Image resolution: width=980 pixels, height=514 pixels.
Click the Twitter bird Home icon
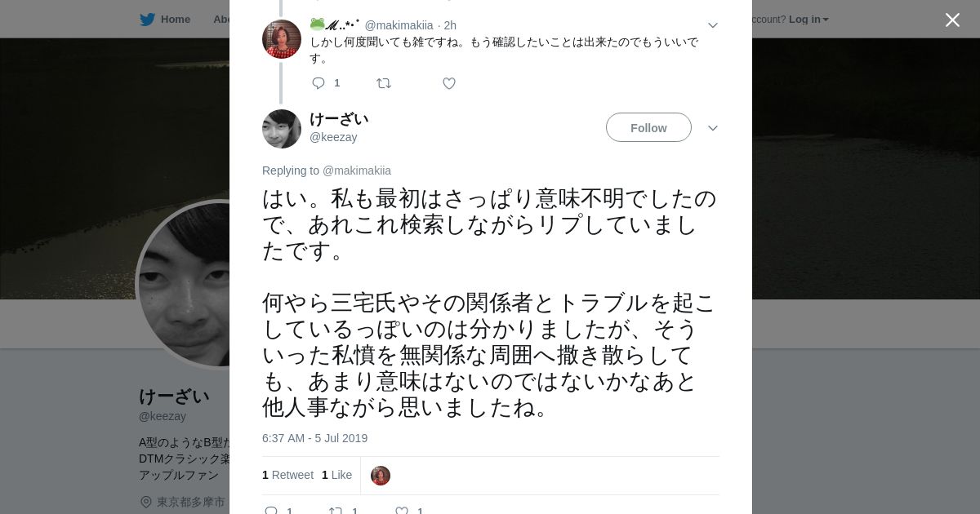pyautogui.click(x=147, y=19)
